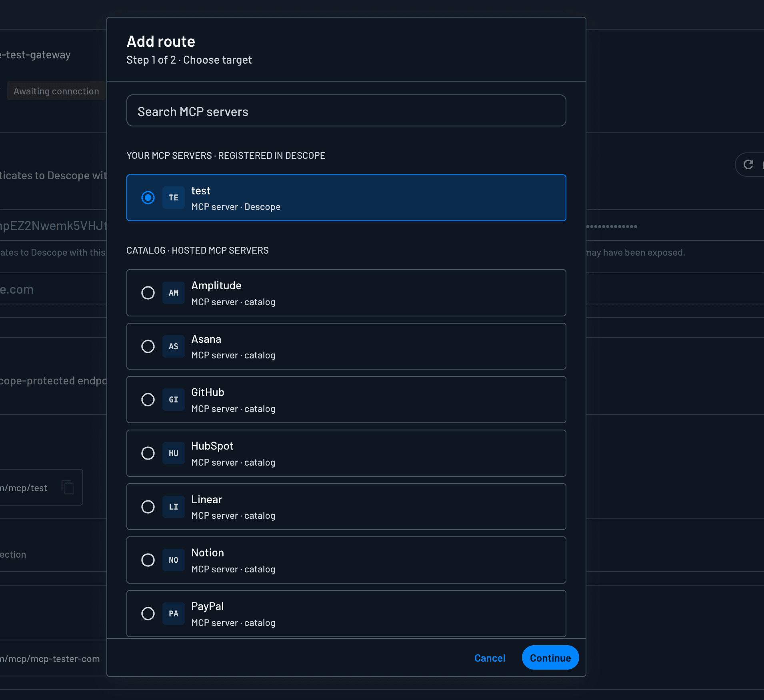Click the HubSpot server name
Viewport: 764px width, 700px height.
coord(212,446)
